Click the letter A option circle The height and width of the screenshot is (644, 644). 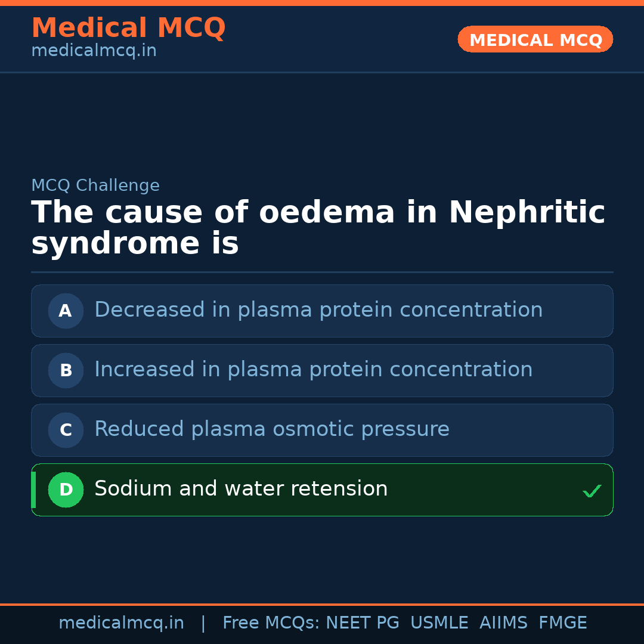(x=66, y=311)
